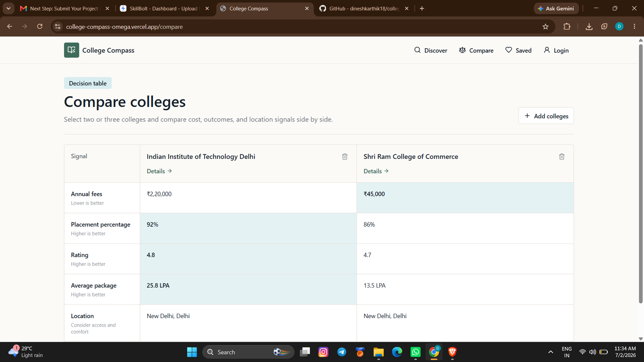Open Chrome three-dot menu

634,27
